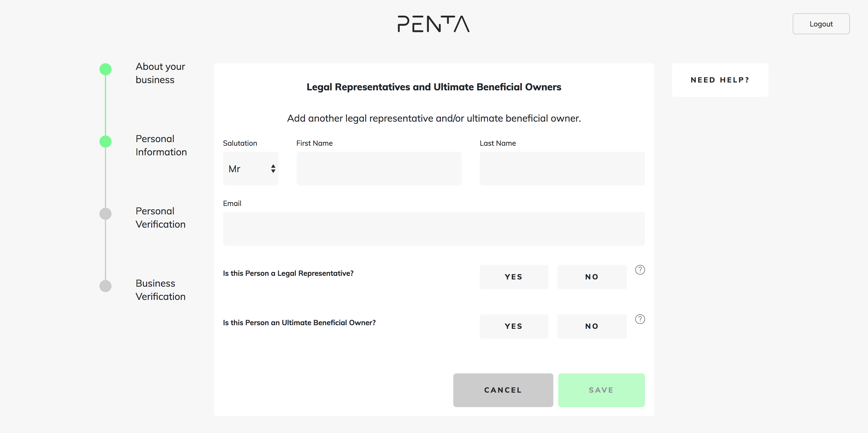
Task: Go to About your business step
Action: 160,73
